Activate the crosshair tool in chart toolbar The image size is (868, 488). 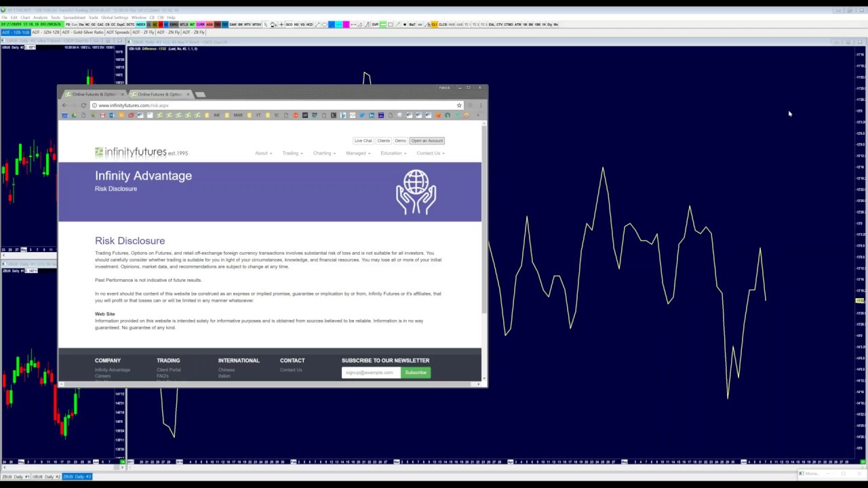tap(281, 24)
